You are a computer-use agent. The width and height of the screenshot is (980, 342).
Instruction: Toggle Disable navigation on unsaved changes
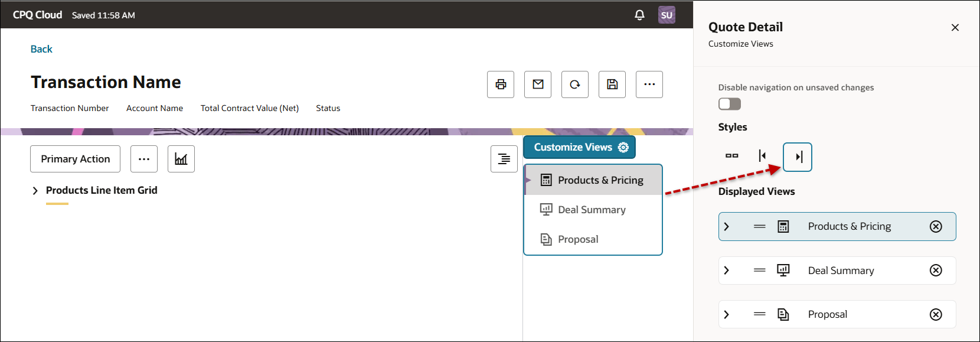pos(730,104)
